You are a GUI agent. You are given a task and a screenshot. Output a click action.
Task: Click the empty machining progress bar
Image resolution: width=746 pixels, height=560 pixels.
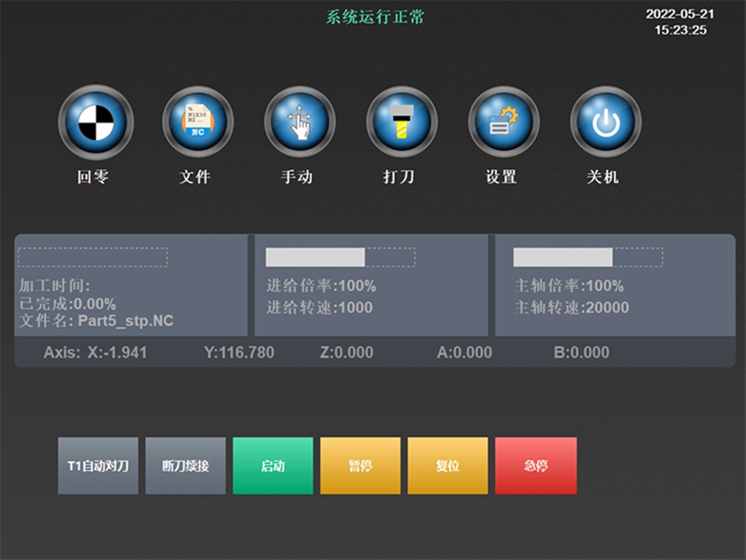point(93,257)
